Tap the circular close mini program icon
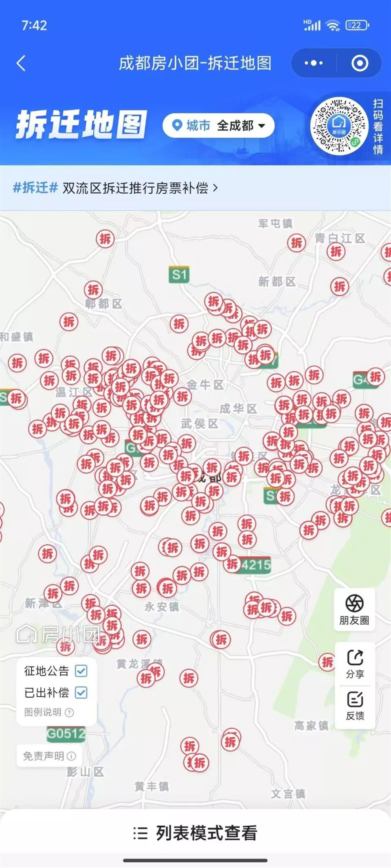The image size is (391, 868). (x=360, y=63)
